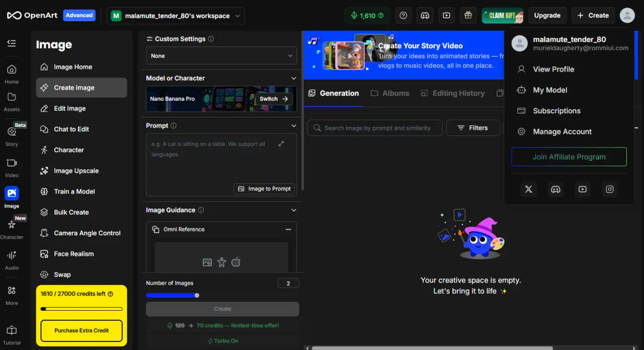Click the top-right + Create button

(593, 16)
